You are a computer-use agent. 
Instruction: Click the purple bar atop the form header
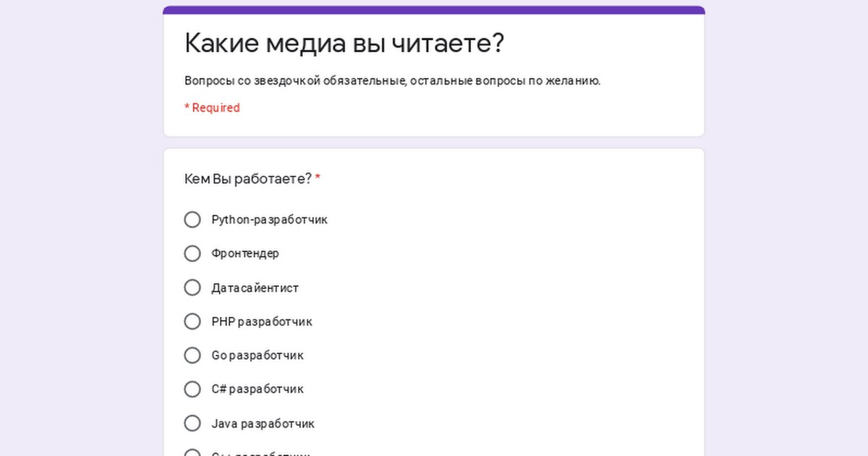tap(434, 10)
